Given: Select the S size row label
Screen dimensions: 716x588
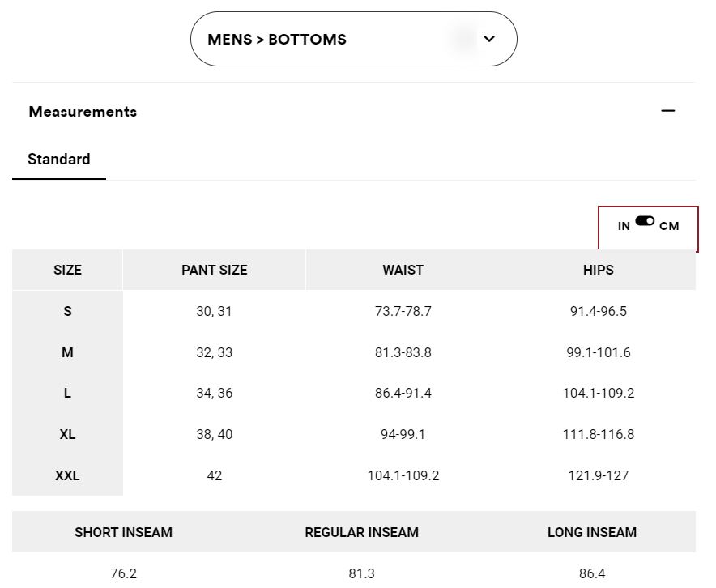Looking at the screenshot, I should point(67,311).
